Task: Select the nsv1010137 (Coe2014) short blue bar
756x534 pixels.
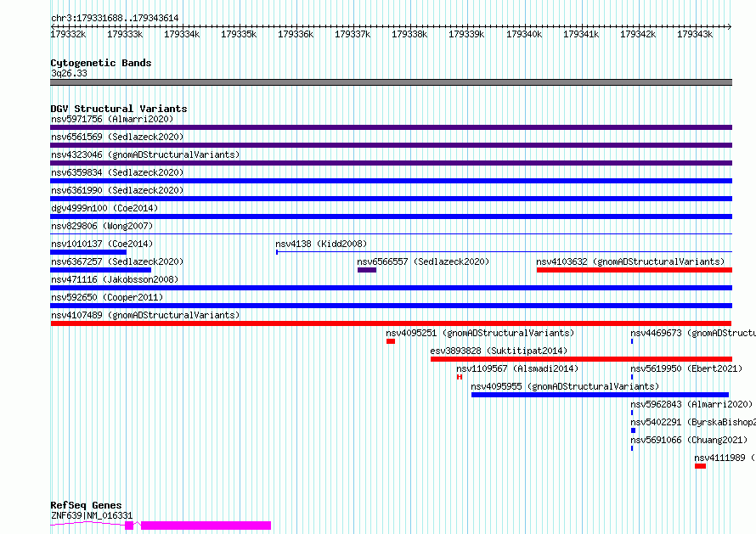Action: (x=88, y=252)
